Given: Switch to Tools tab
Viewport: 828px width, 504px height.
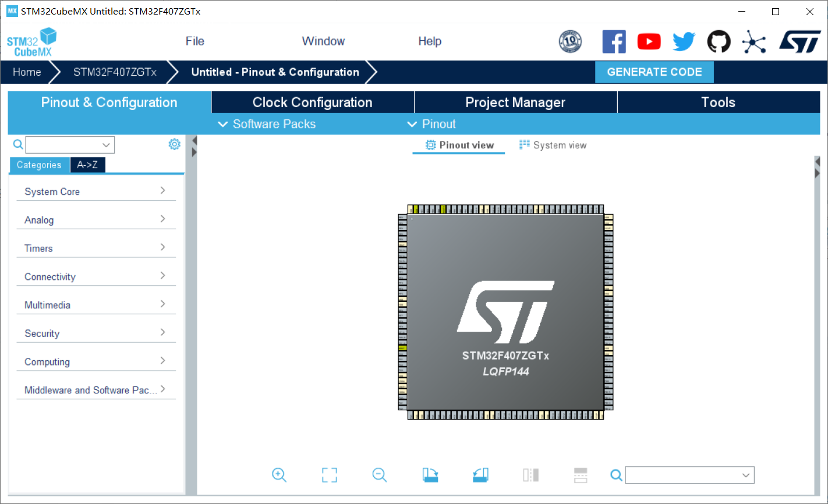Looking at the screenshot, I should pyautogui.click(x=719, y=102).
